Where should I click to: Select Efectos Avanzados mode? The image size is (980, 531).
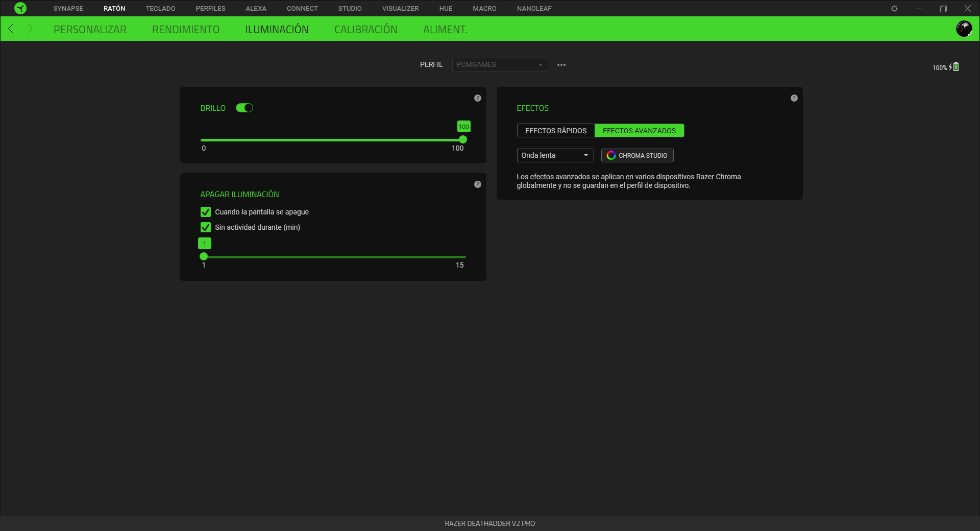click(x=639, y=131)
